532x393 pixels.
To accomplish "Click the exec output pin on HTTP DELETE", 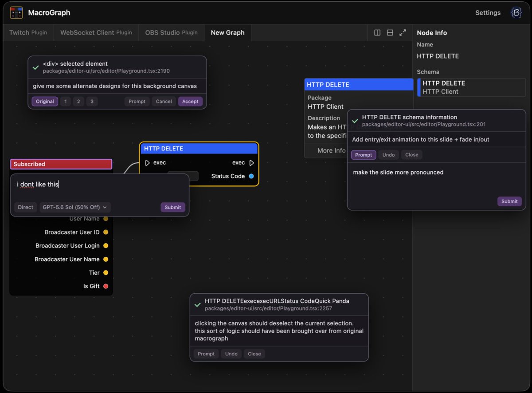I will point(251,163).
